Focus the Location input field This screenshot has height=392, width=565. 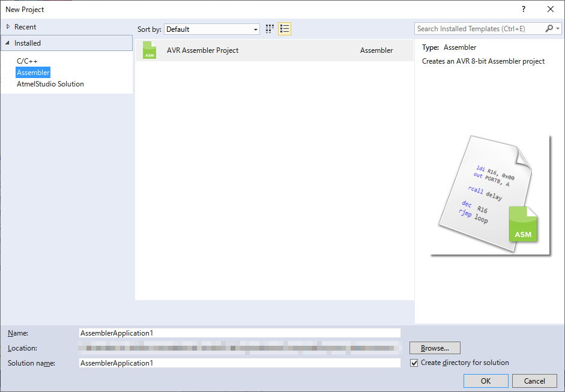click(x=240, y=348)
